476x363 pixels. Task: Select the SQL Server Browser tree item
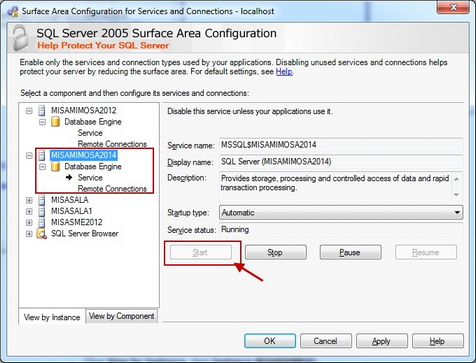coord(85,233)
